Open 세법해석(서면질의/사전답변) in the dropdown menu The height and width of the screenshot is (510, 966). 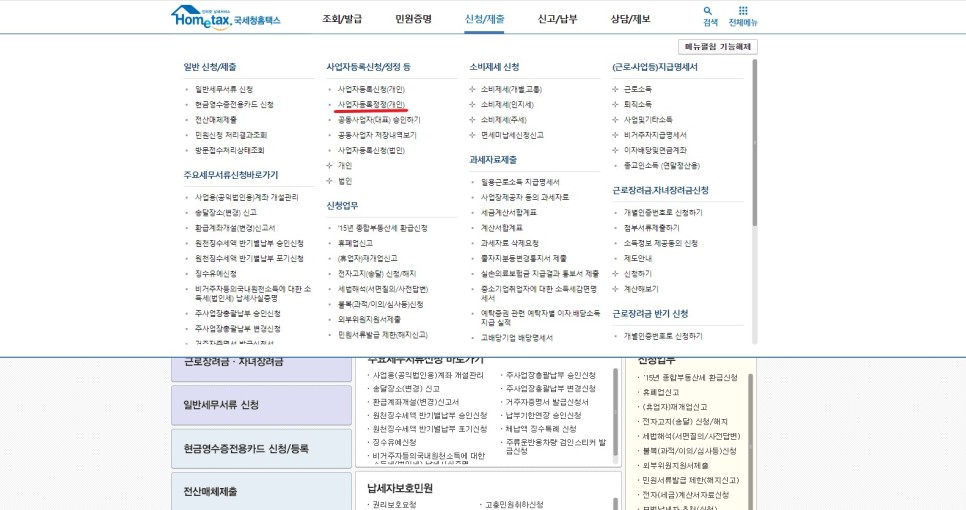coord(383,289)
